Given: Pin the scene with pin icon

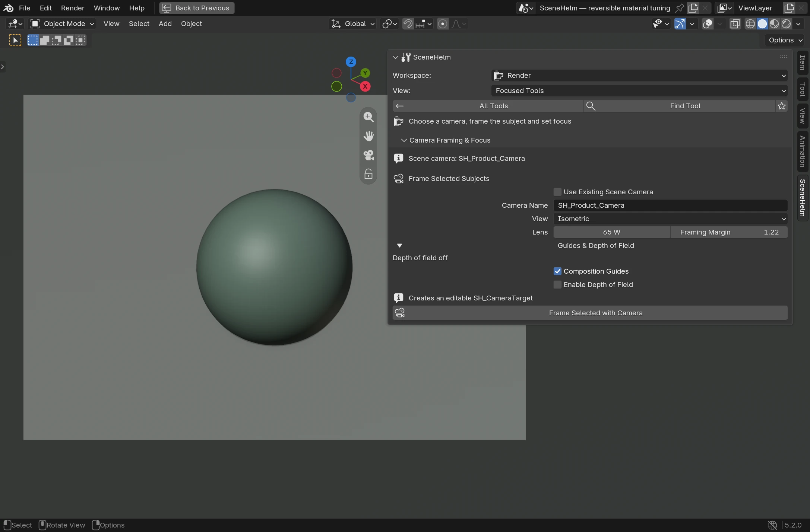Looking at the screenshot, I should coord(680,8).
